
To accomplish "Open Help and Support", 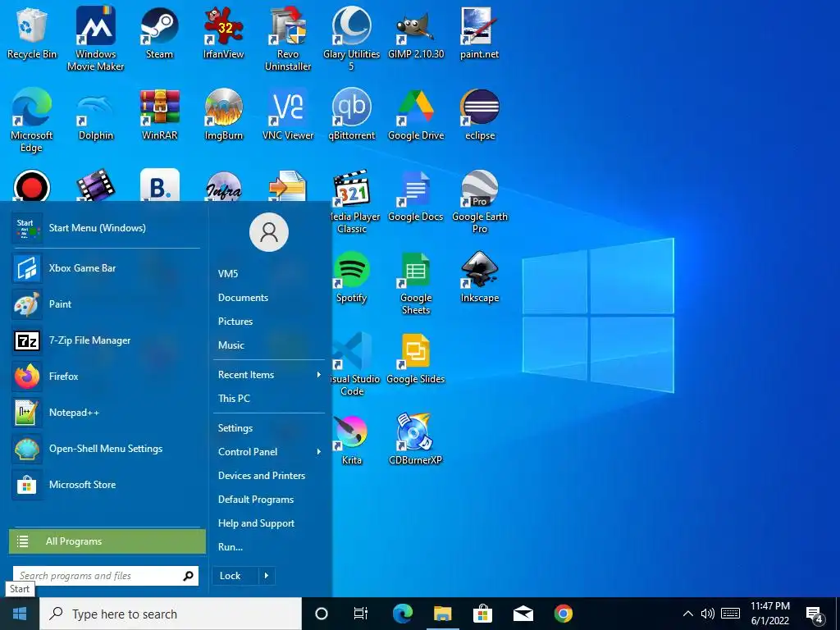I will (269, 523).
